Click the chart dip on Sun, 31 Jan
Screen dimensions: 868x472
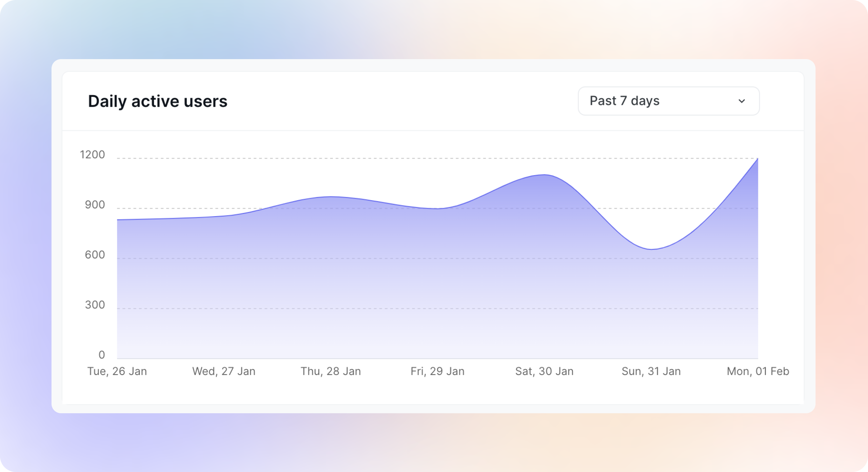652,249
